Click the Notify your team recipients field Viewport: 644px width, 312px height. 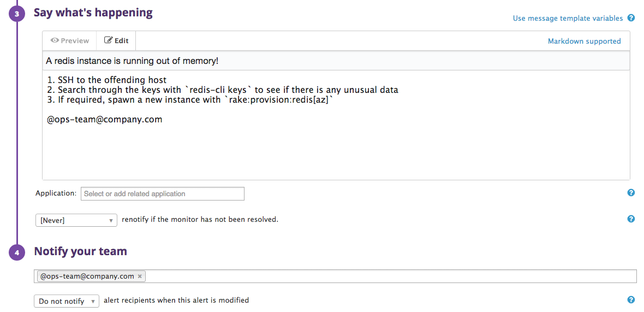(x=382, y=276)
